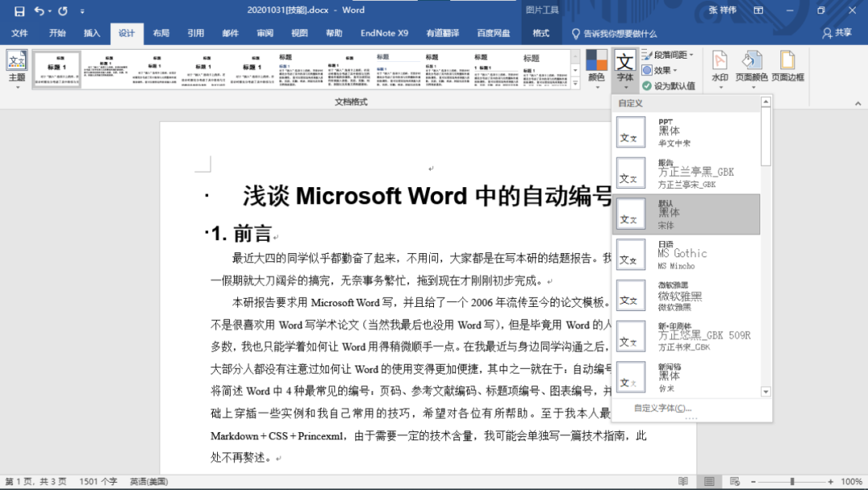
Task: Click the page indicator 第1页，共3页
Action: (x=36, y=482)
